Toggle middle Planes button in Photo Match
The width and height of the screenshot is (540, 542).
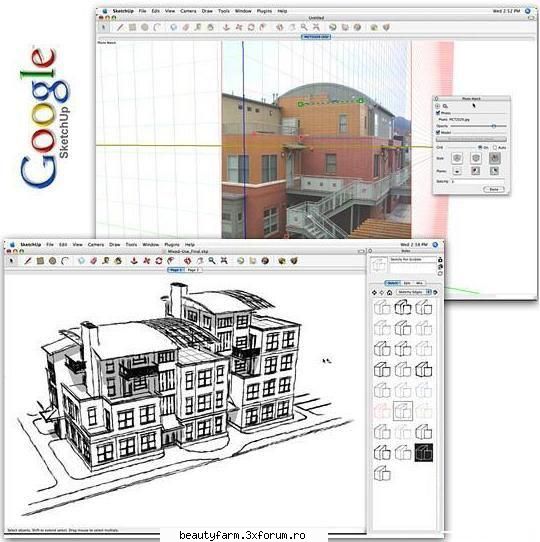click(476, 171)
